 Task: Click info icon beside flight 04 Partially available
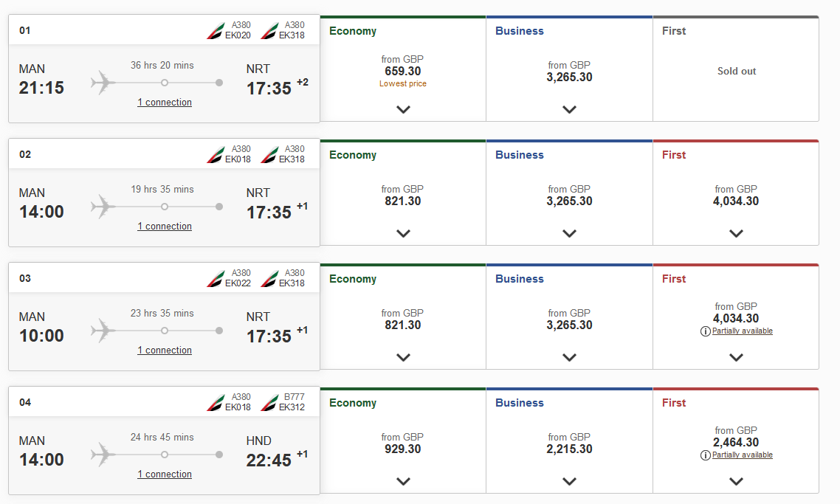(706, 455)
